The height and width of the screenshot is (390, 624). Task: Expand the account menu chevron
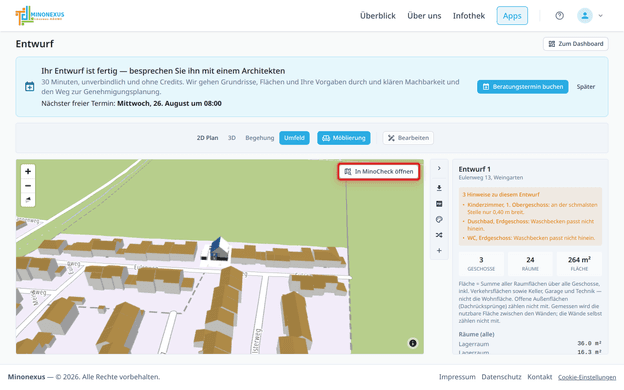coord(601,16)
